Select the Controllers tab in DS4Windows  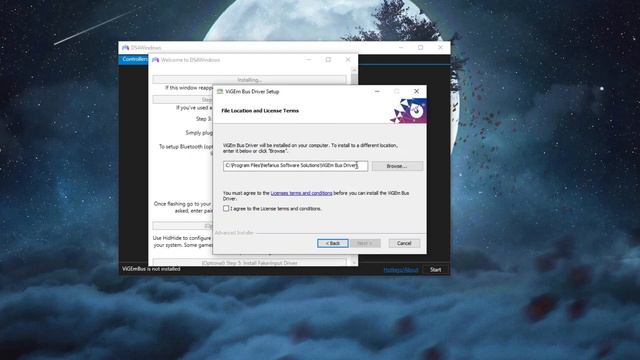(x=134, y=60)
